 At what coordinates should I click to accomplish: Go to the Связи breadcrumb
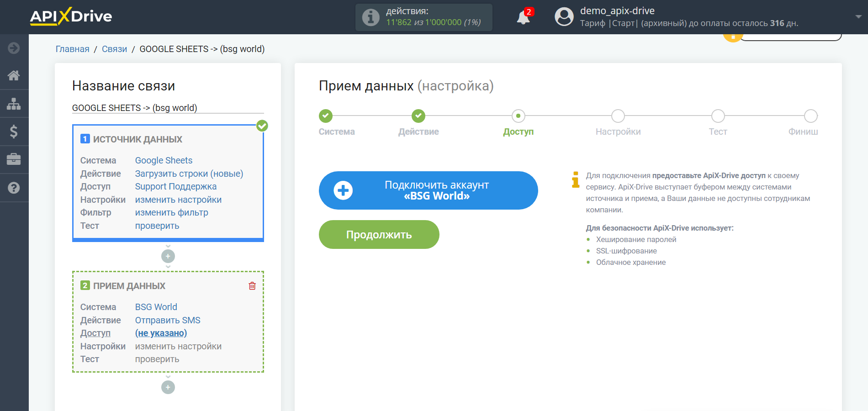(x=114, y=49)
